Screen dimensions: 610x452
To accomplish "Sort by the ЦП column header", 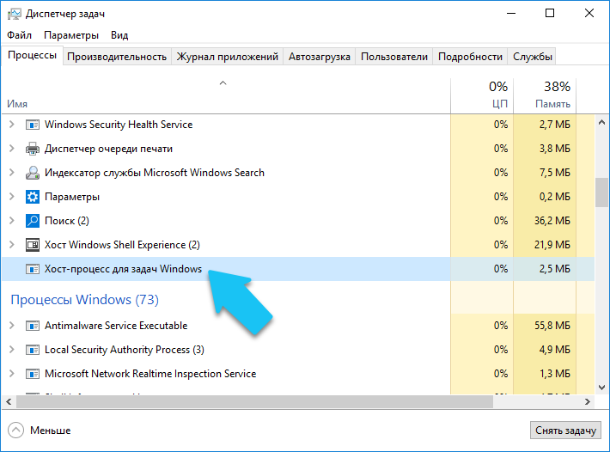I will coord(482,96).
